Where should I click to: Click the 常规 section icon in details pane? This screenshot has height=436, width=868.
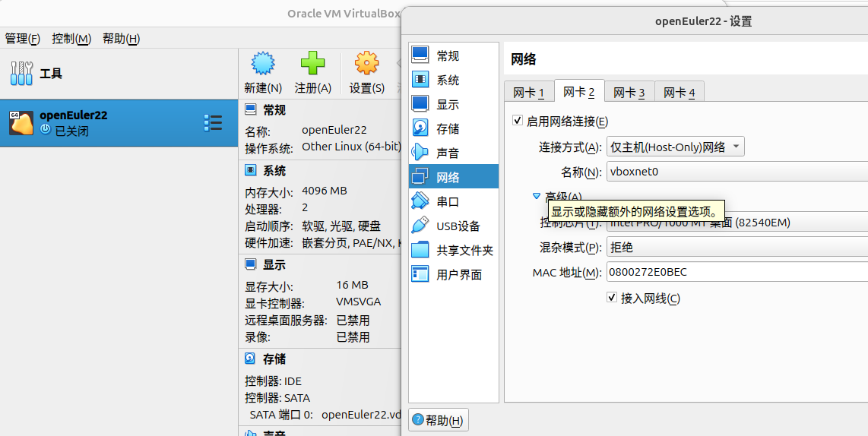click(251, 109)
